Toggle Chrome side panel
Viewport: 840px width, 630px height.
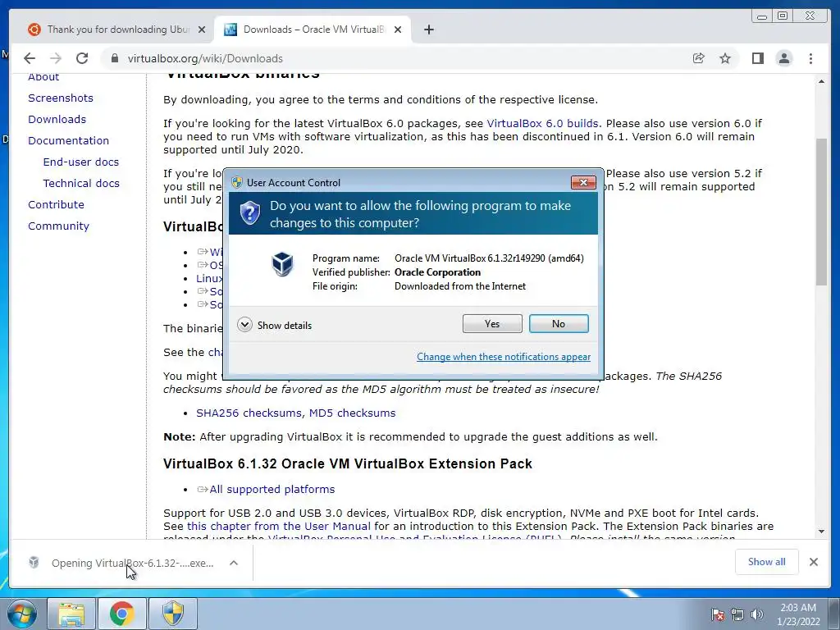(x=757, y=58)
